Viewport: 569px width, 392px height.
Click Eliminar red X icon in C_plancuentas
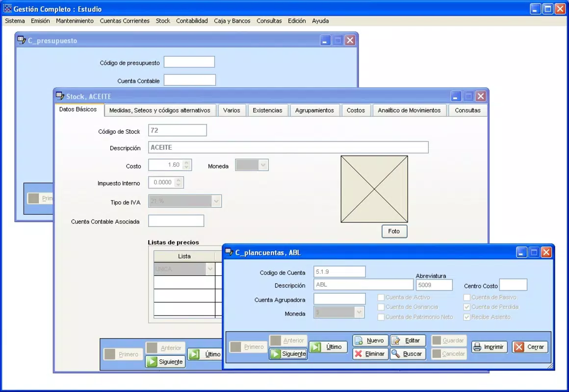(358, 354)
